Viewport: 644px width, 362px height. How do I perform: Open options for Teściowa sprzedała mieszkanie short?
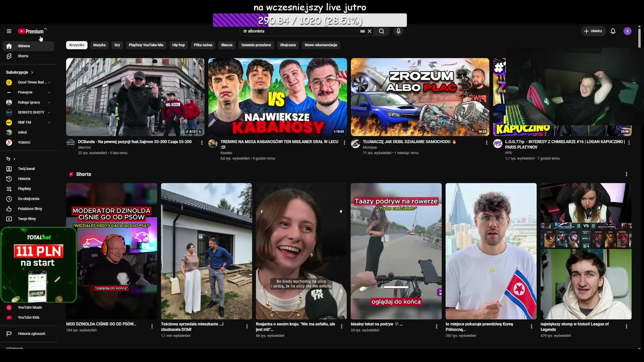tap(247, 326)
